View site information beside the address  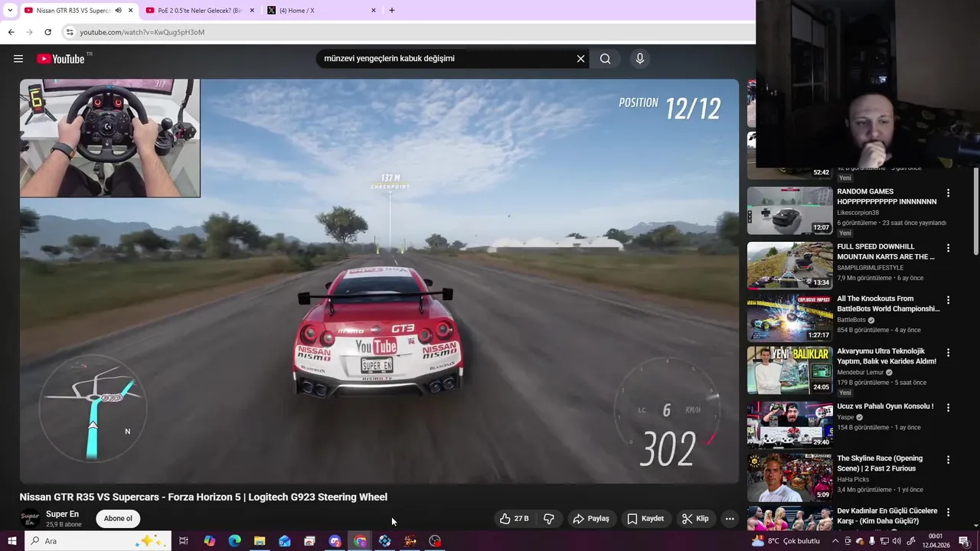[70, 32]
